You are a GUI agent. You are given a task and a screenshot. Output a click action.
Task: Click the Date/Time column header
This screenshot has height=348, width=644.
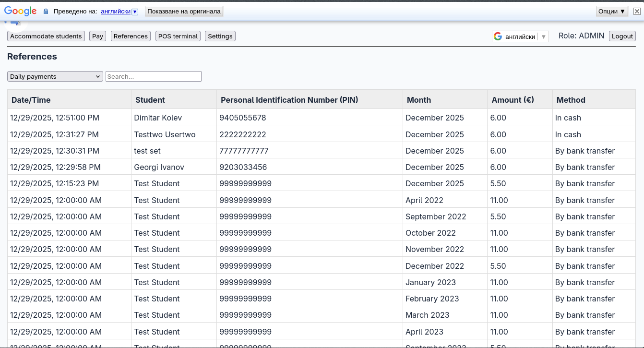point(31,100)
